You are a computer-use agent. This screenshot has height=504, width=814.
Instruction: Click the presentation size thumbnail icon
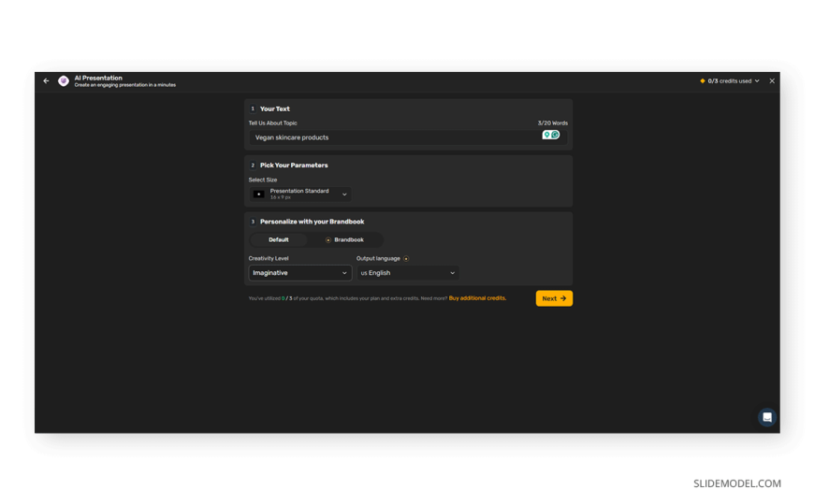click(258, 194)
